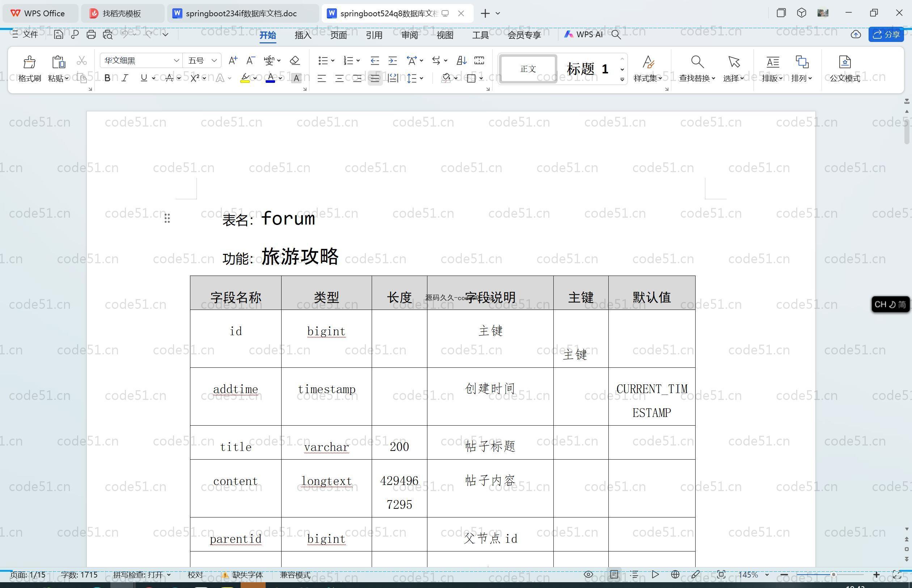Click the cloud upload icon

click(x=856, y=34)
